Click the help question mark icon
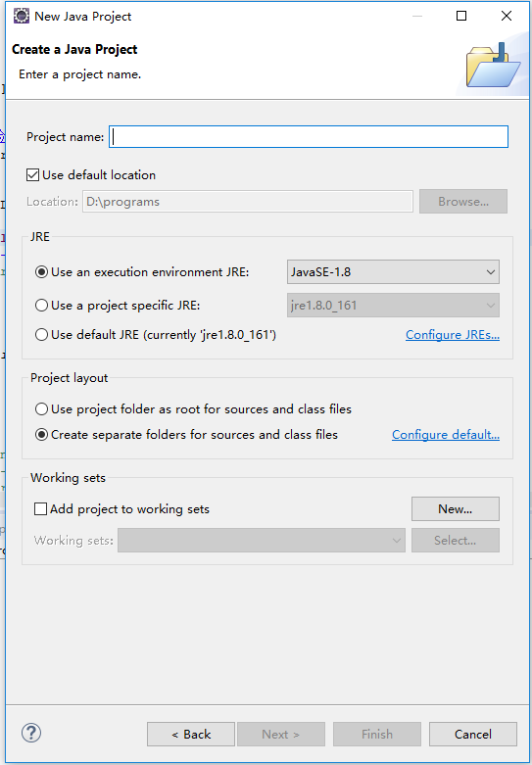532x765 pixels. tap(31, 733)
